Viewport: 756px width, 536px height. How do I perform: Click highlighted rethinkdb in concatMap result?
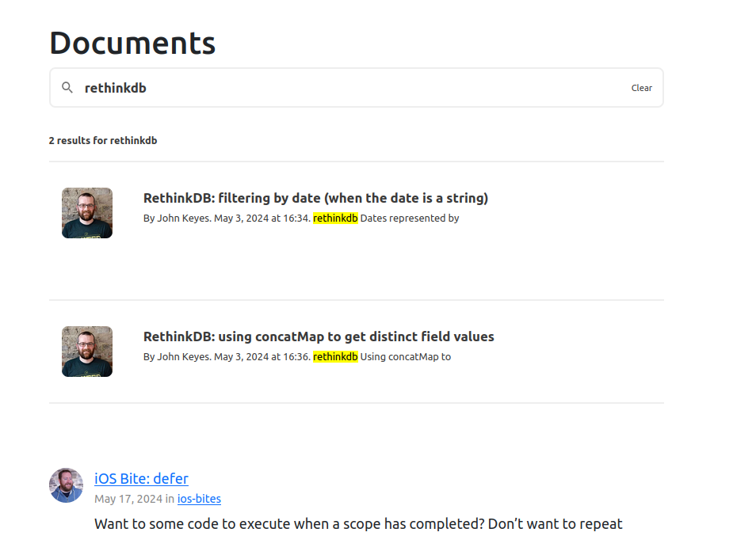[x=335, y=356]
